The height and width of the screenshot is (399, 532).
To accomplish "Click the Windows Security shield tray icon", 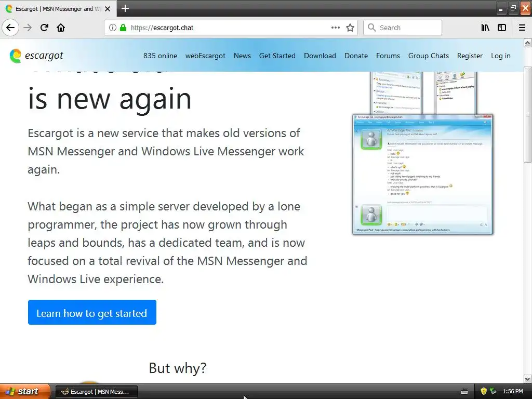I will 484,391.
